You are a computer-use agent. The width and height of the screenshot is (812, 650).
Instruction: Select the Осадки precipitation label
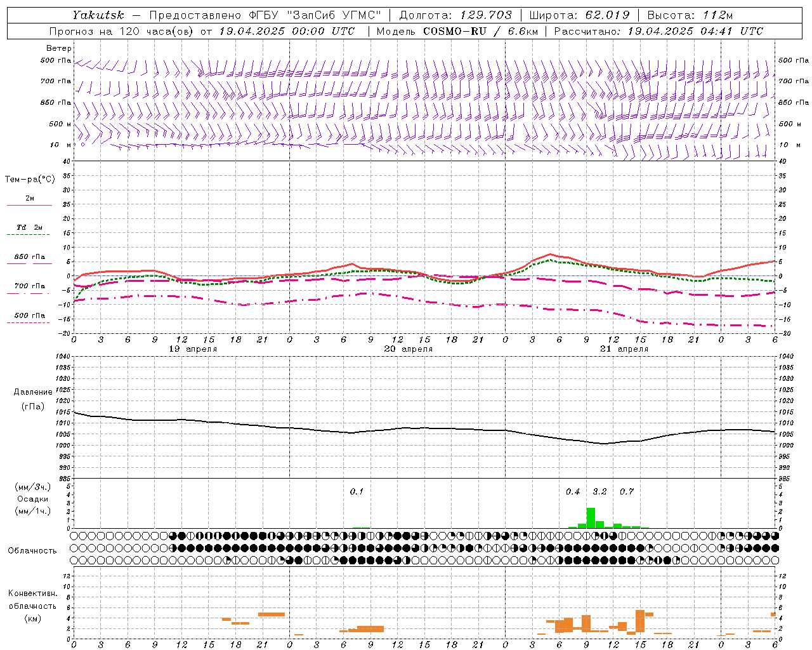pos(33,499)
